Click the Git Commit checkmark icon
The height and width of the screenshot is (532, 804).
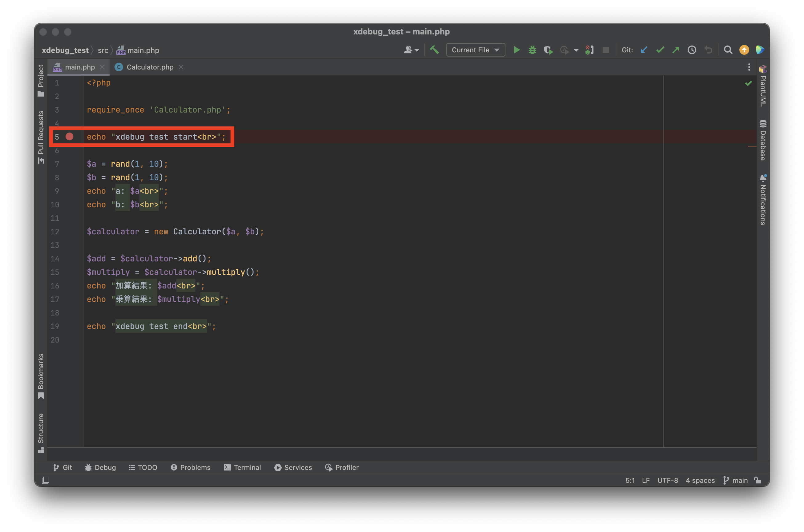[660, 50]
